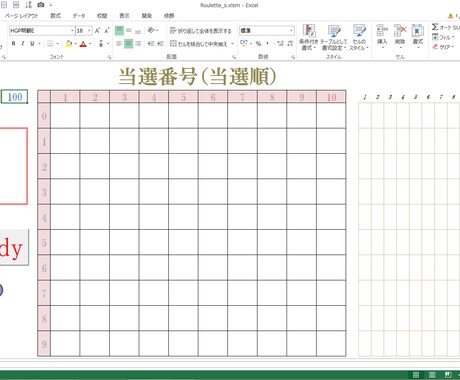Viewport: 460px width, 380px height.
Task: Click the sort icon in quick access toolbar
Action: click(29, 5)
